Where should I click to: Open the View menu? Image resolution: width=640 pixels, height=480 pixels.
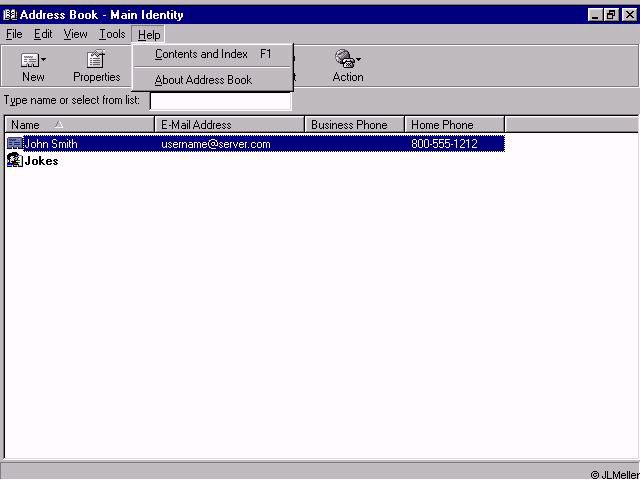[76, 34]
